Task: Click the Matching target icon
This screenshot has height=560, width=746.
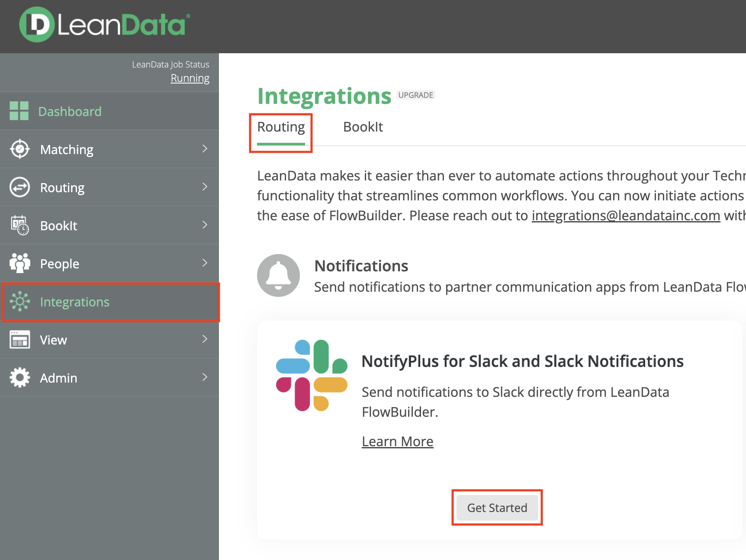Action: 20,149
